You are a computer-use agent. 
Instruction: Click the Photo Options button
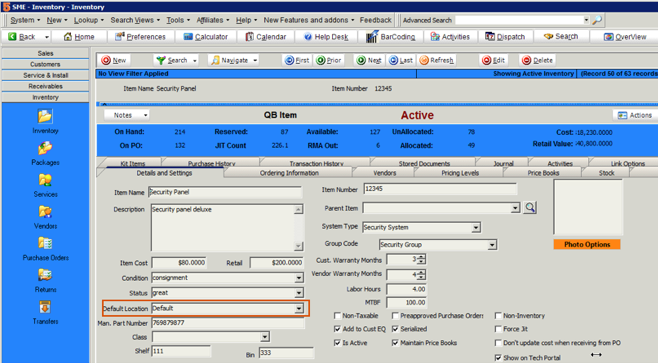(x=587, y=244)
